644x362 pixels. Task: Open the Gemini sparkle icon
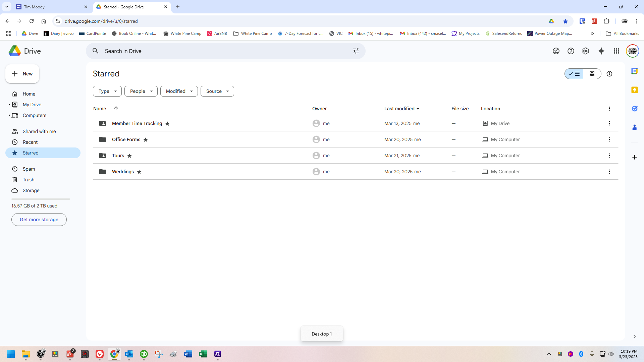601,51
